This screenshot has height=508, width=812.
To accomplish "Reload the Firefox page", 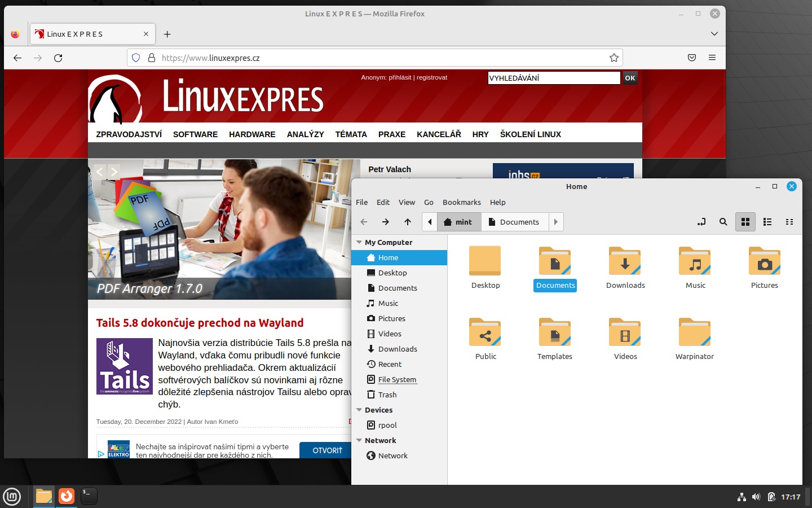I will point(58,58).
